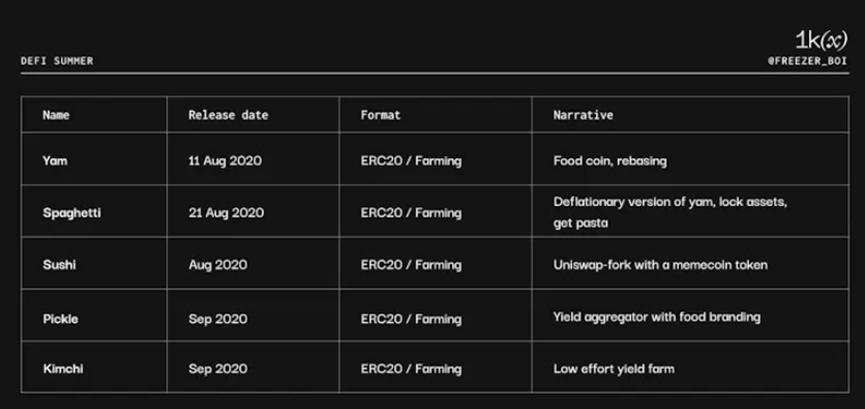
Task: Click the Name column header
Action: click(56, 115)
